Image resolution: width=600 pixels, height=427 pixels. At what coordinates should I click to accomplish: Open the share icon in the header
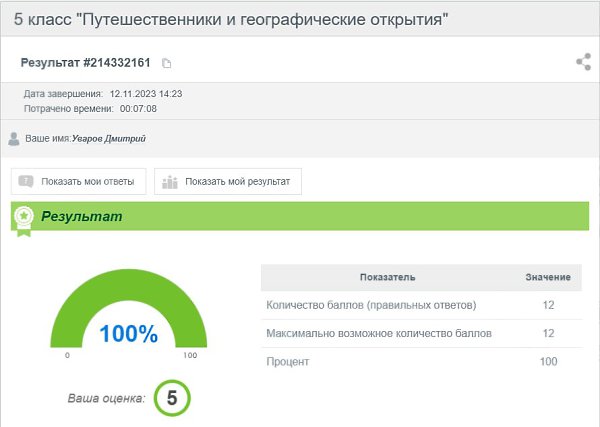(x=583, y=63)
